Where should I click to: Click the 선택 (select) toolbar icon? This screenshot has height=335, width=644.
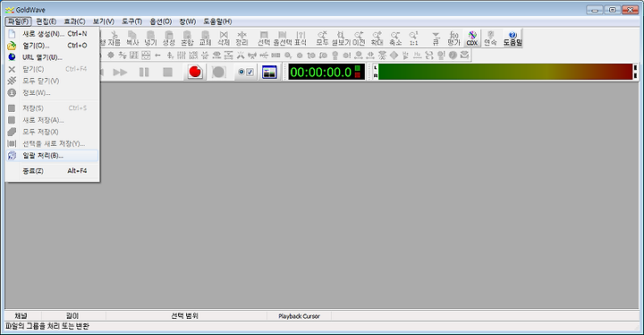coord(264,39)
